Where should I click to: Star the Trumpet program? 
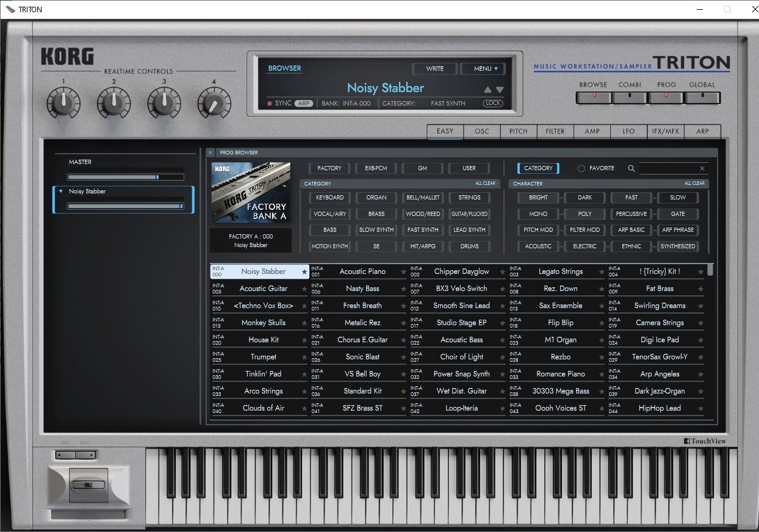304,358
